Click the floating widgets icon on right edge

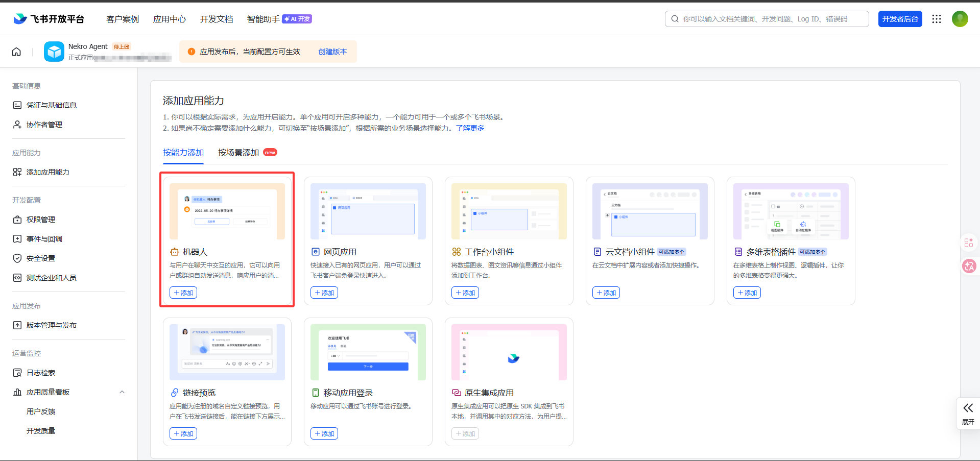[x=969, y=243]
